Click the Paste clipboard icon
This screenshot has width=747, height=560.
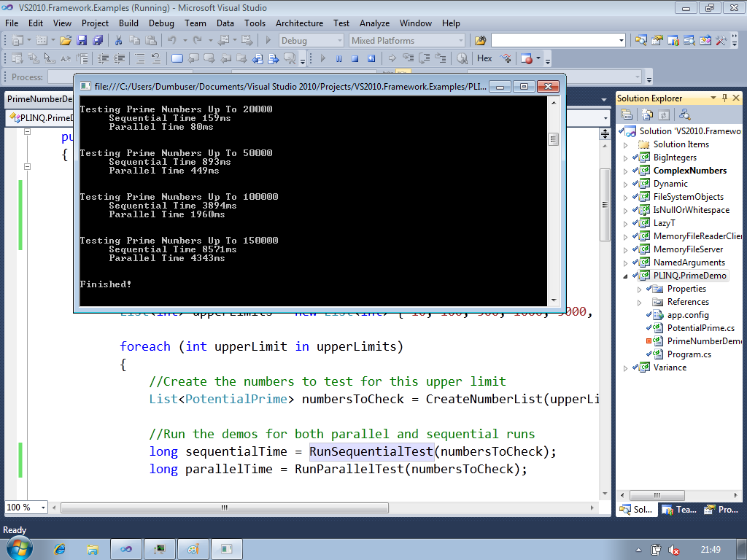coord(151,41)
